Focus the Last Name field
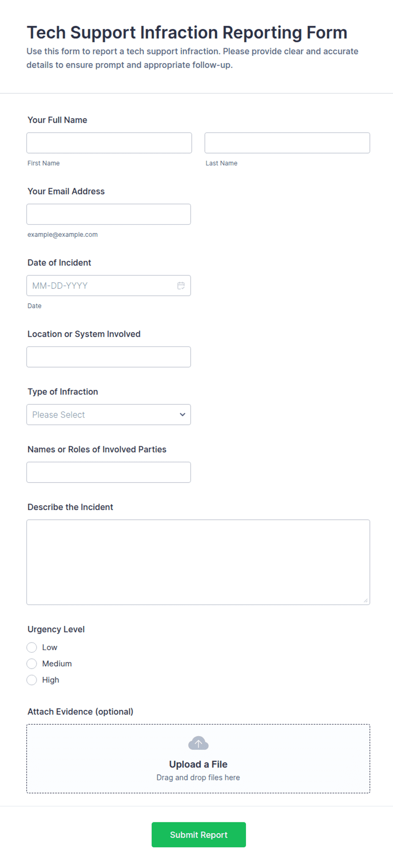The image size is (393, 868). (x=287, y=143)
